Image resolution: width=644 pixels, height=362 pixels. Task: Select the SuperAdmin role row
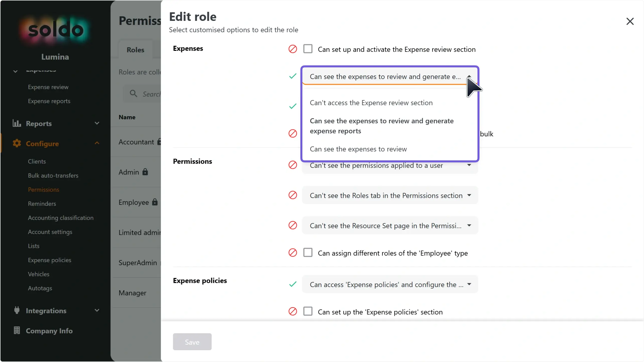click(136, 263)
